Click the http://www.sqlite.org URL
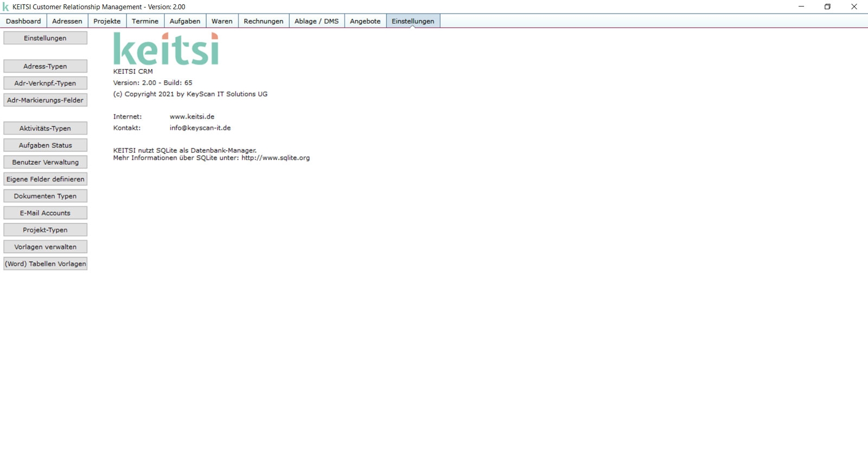The height and width of the screenshot is (465, 868). pyautogui.click(x=276, y=158)
